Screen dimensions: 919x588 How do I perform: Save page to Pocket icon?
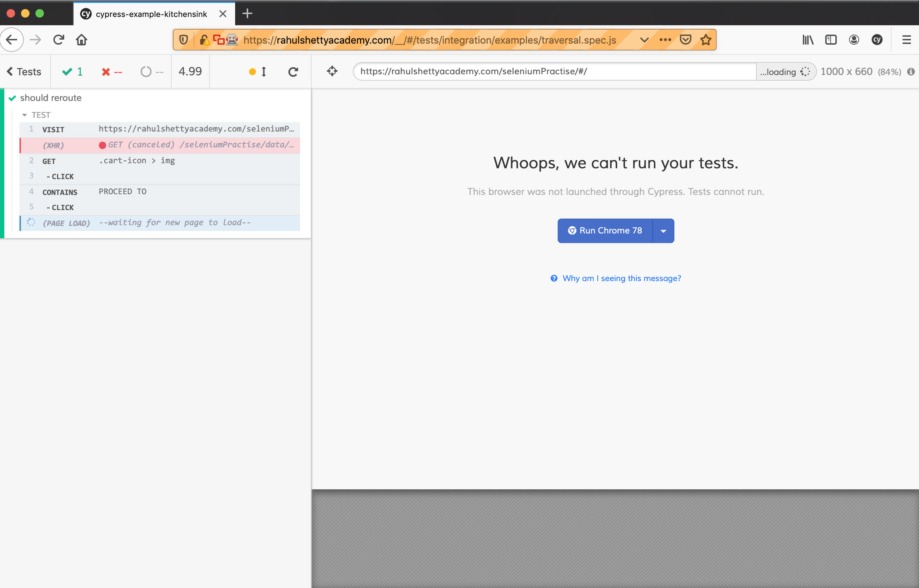click(x=686, y=40)
